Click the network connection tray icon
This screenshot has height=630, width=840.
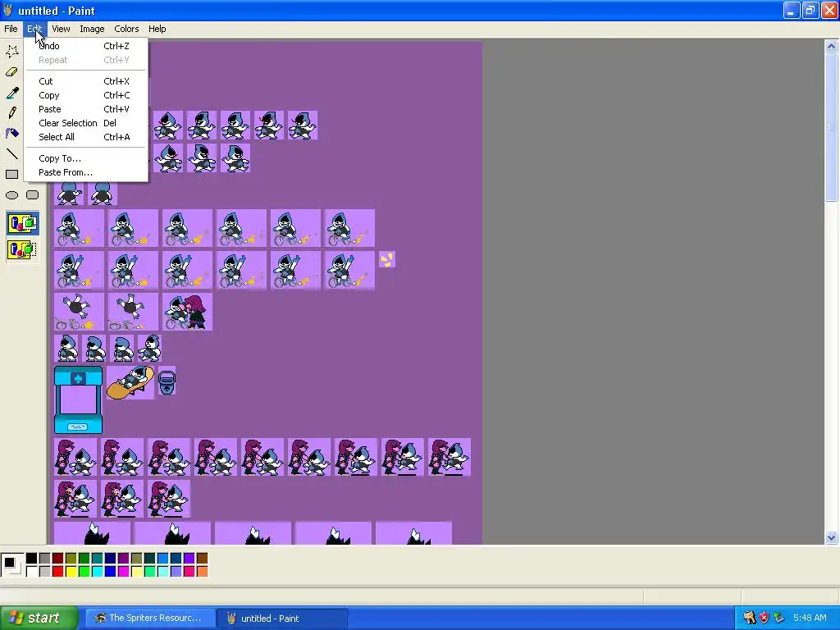pos(779,619)
